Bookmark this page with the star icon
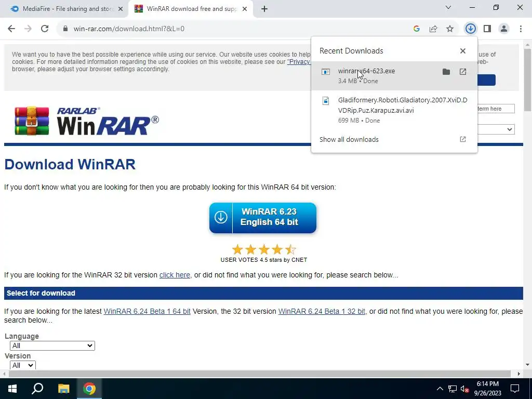 pos(450,29)
